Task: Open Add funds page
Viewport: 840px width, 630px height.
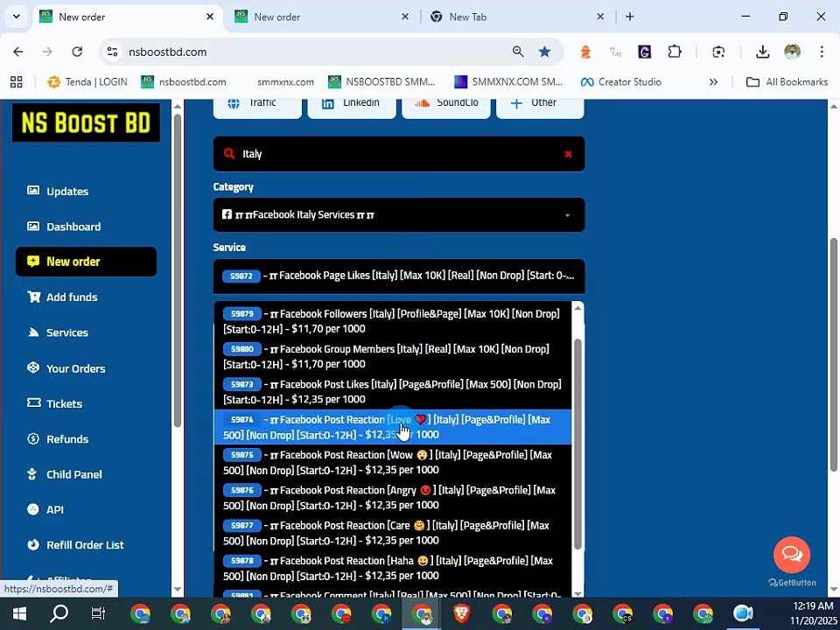Action: 62,297
